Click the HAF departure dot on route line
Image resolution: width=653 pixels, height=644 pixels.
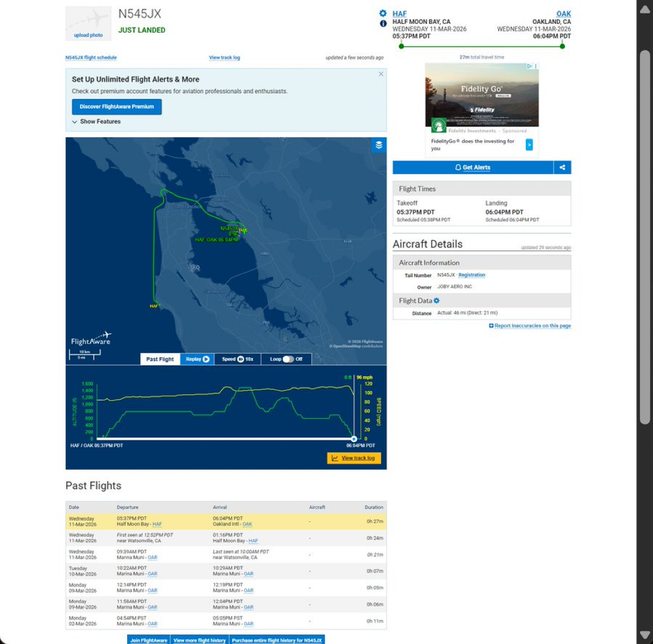401,46
